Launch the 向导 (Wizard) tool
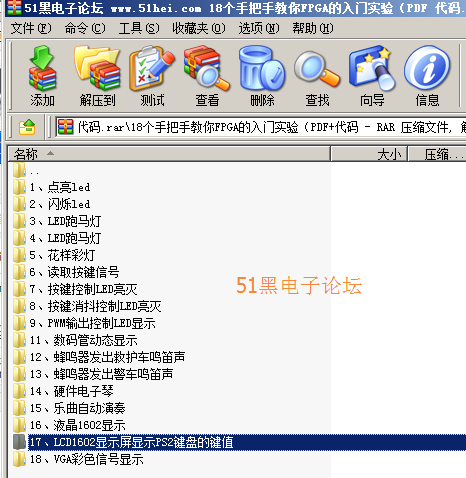 tap(372, 76)
